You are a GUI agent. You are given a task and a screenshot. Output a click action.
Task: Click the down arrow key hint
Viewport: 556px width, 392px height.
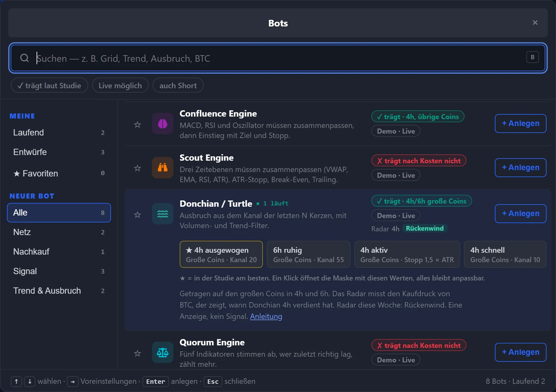[30, 382]
